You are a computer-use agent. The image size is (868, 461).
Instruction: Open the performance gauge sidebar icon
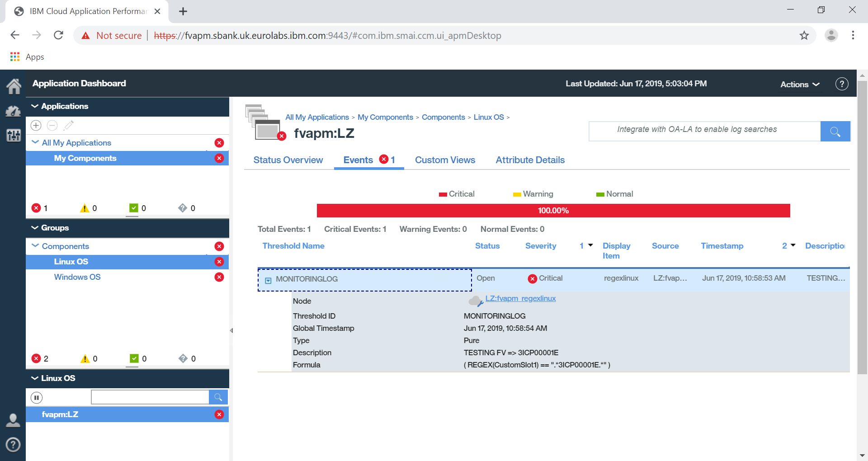(13, 111)
